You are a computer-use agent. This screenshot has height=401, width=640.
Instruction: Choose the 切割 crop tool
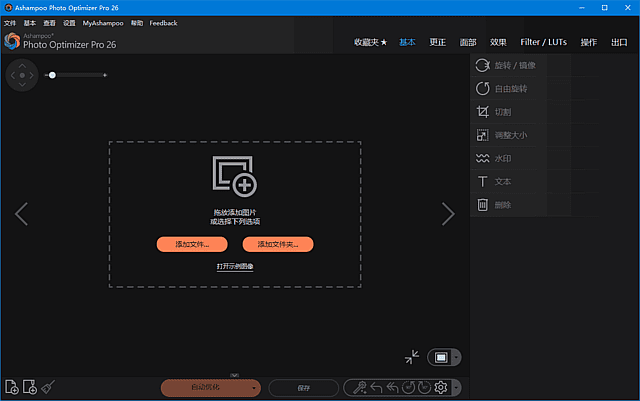pyautogui.click(x=483, y=112)
